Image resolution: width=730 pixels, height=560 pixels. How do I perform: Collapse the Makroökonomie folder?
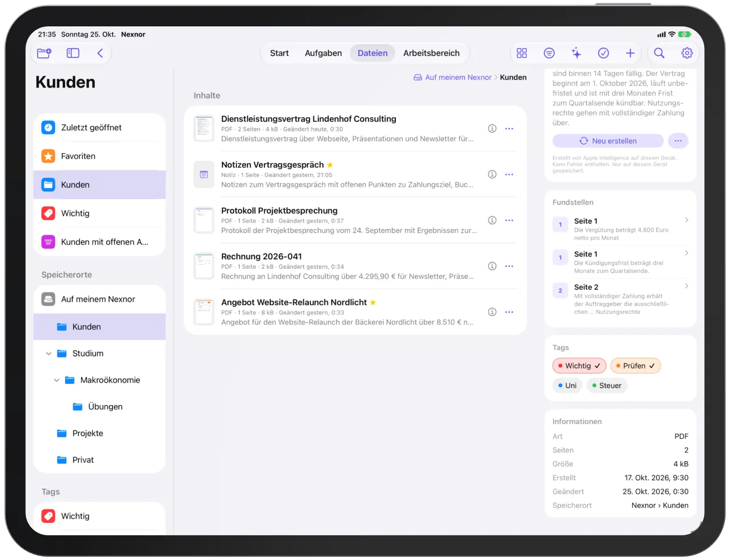[x=57, y=380]
